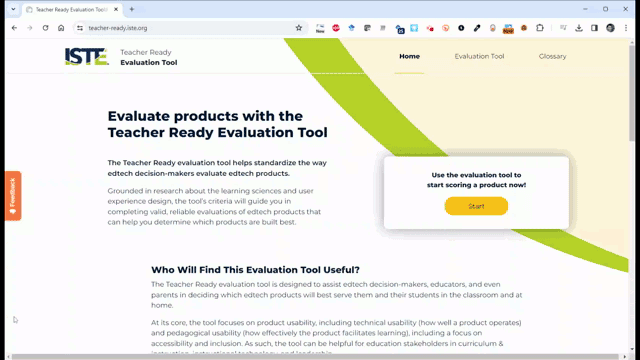Toggle the browser side panel
640x360 pixels.
click(594, 28)
